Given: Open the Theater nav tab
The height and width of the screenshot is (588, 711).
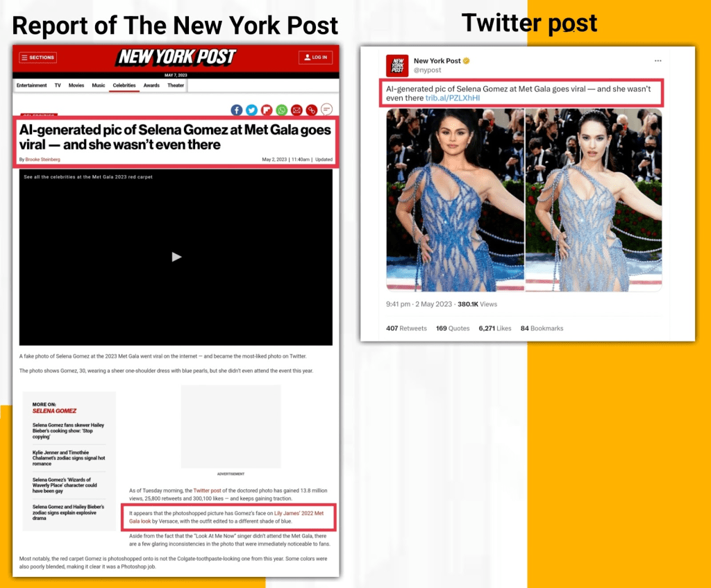Looking at the screenshot, I should (x=176, y=85).
